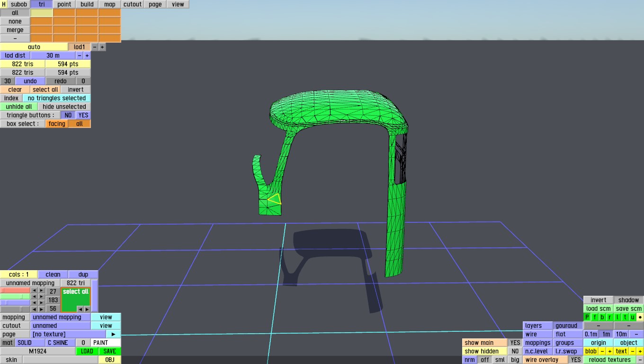The height and width of the screenshot is (364, 644).
Task: Open the [no texture] page selector
Action: tap(68, 334)
